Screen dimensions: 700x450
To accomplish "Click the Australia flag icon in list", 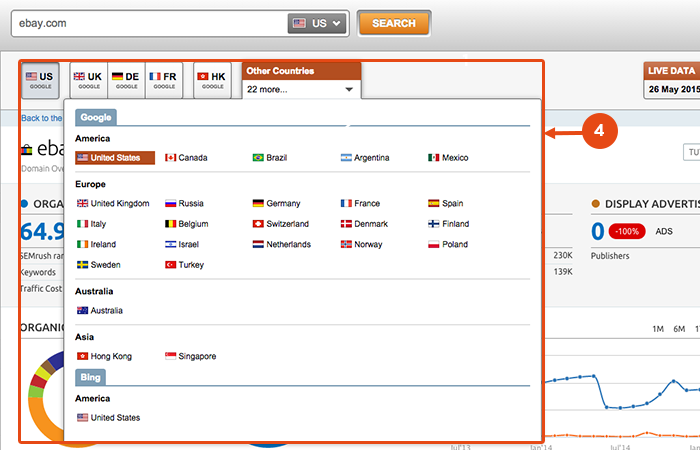I will 83,310.
